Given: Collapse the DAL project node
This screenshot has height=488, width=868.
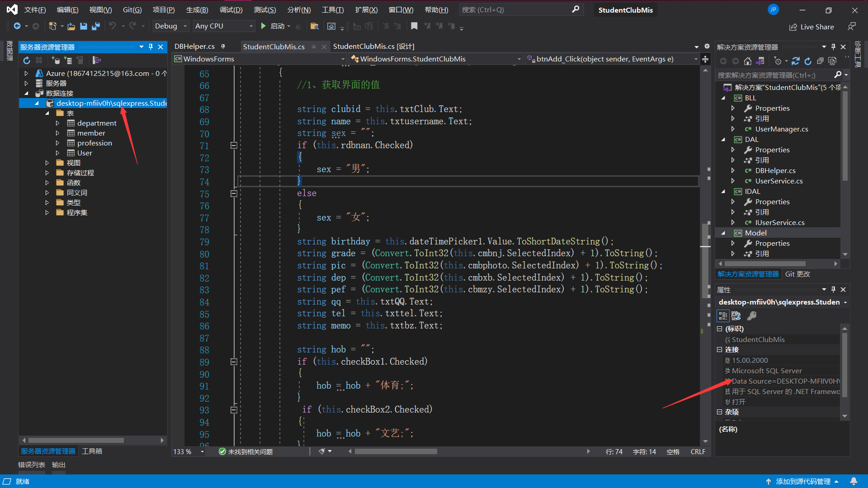Looking at the screenshot, I should pyautogui.click(x=723, y=140).
